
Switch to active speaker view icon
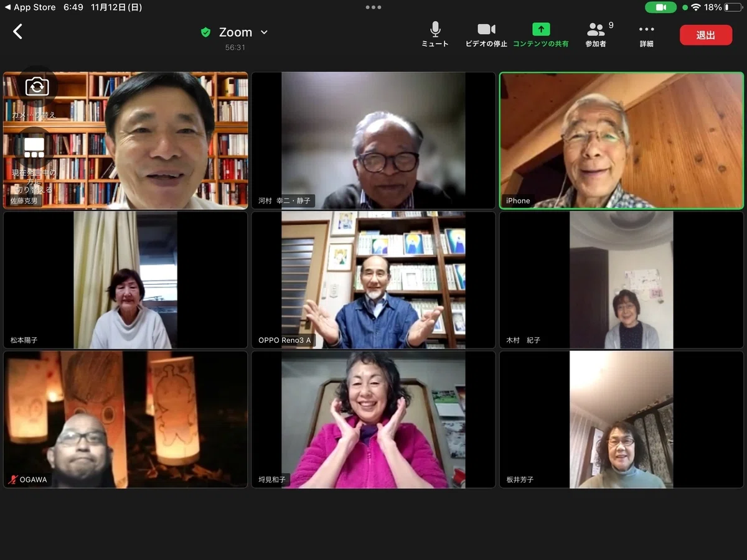(34, 147)
